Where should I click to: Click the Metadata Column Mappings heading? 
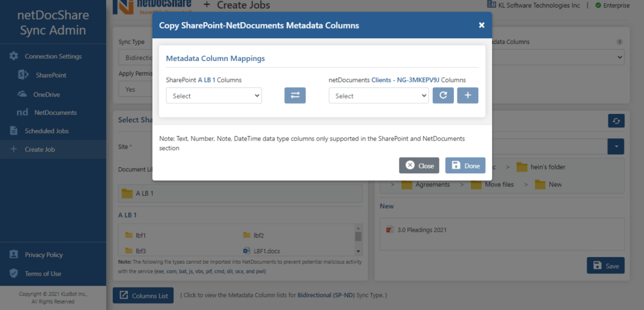(215, 58)
